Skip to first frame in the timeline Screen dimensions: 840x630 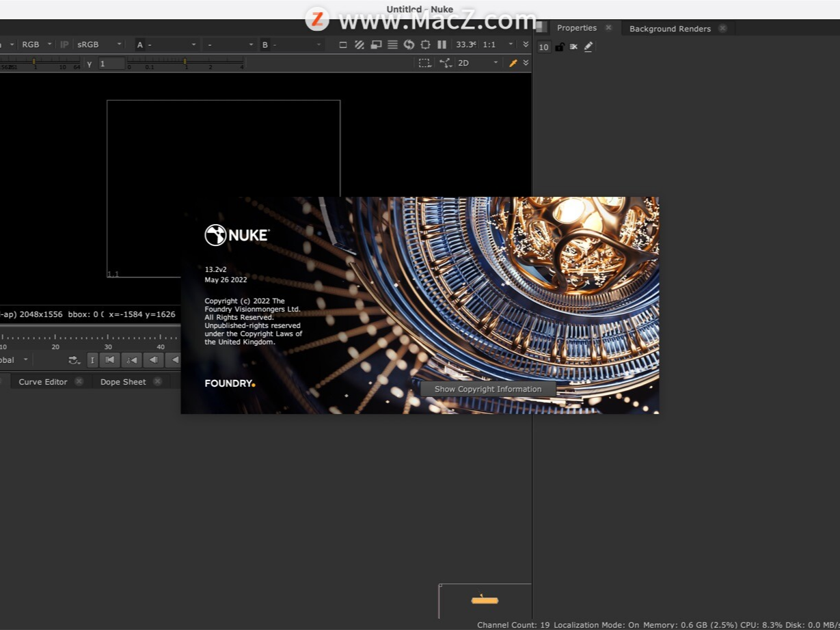click(109, 360)
